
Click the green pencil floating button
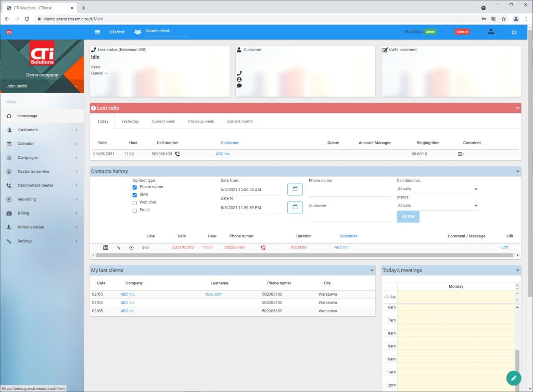click(x=513, y=378)
